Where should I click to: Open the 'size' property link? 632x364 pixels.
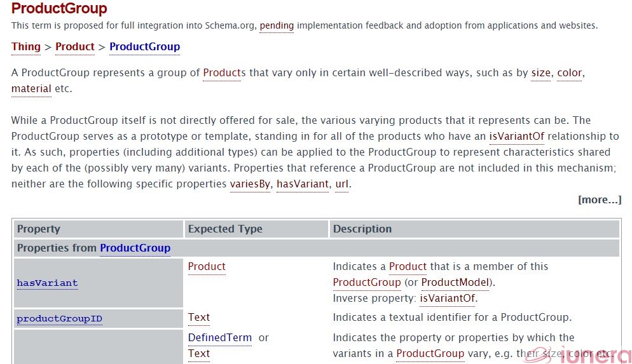click(x=541, y=72)
